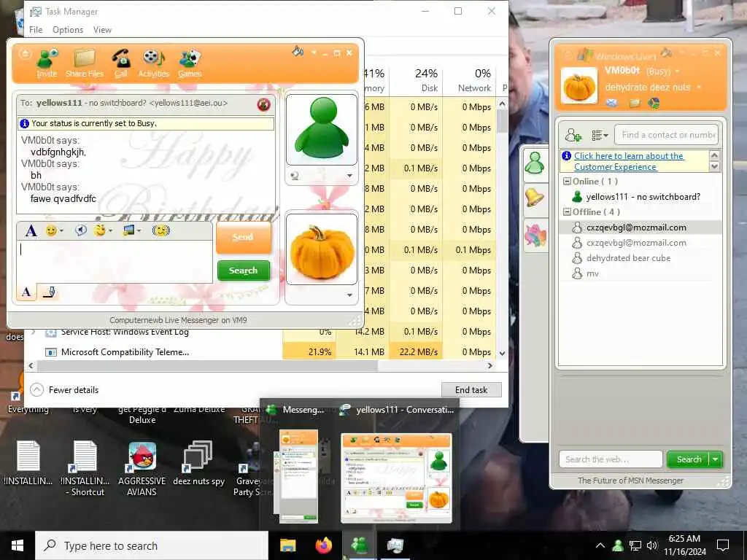Open yellows111 Conversation taskbar preview thumbnail
The height and width of the screenshot is (560, 747).
click(x=396, y=478)
